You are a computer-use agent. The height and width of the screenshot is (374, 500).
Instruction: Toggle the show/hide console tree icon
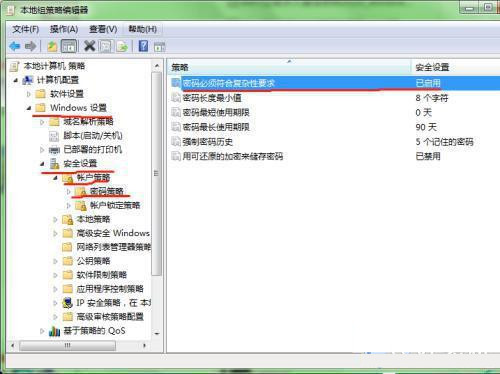coord(69,46)
